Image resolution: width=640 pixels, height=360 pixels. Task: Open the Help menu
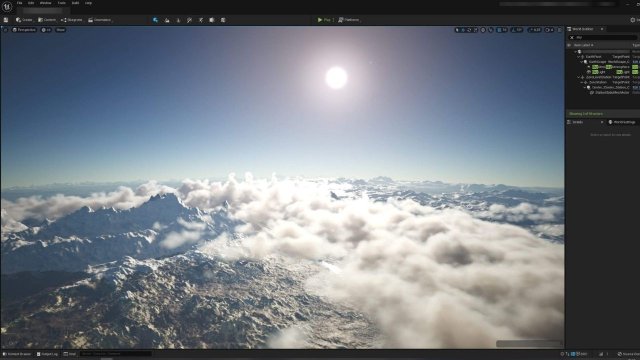pyautogui.click(x=88, y=3)
